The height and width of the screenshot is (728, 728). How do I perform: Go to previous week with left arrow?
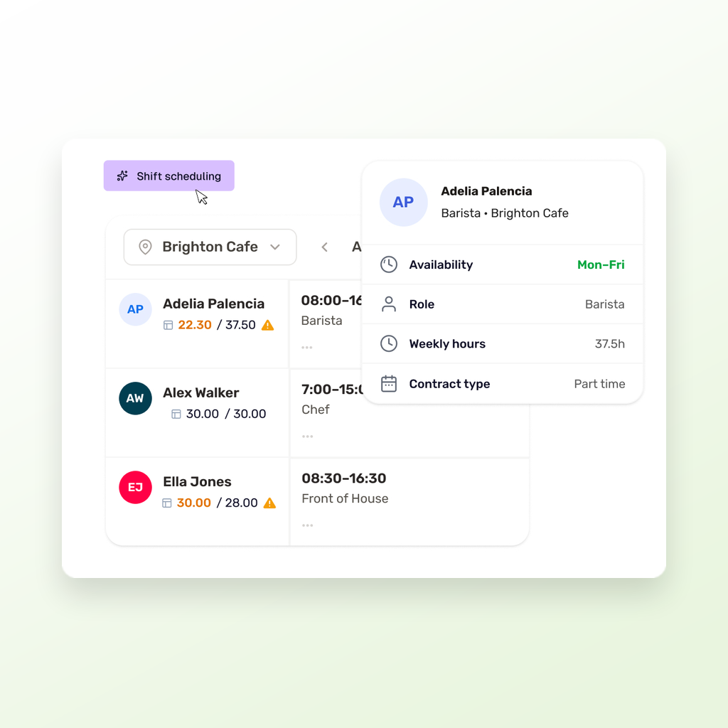(324, 247)
